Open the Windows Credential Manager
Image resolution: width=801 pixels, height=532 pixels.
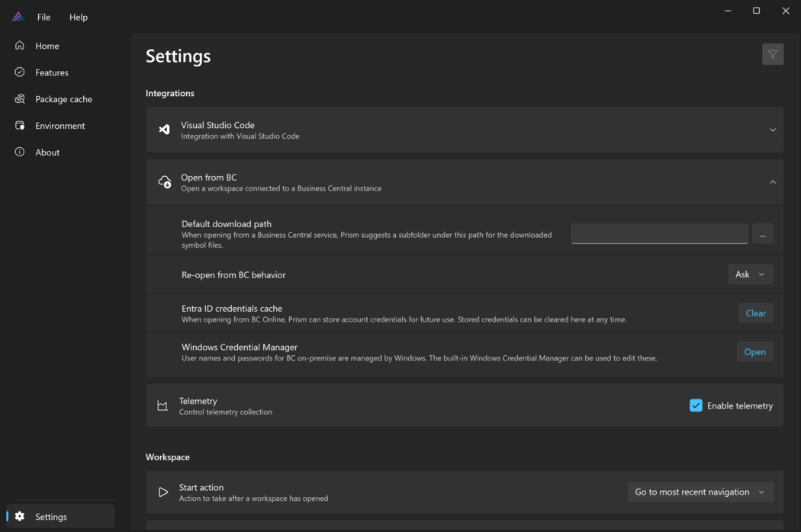[754, 352]
